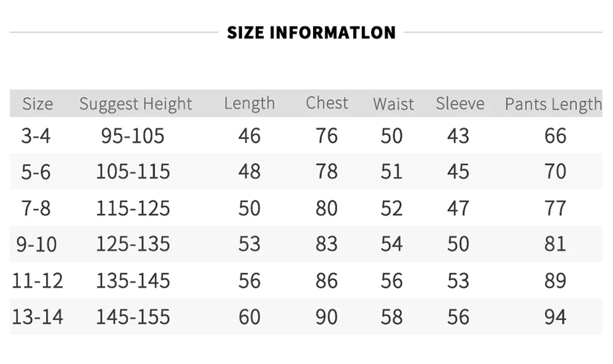Click the Suggest Height column header

pyautogui.click(x=135, y=104)
